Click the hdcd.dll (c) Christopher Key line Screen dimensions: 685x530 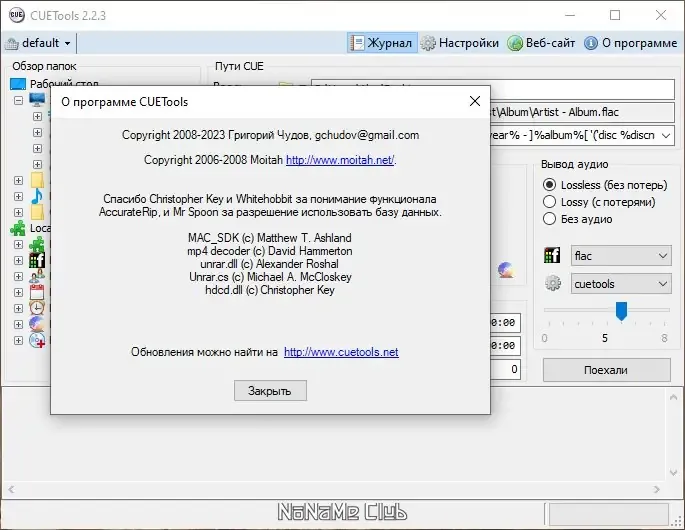270,290
